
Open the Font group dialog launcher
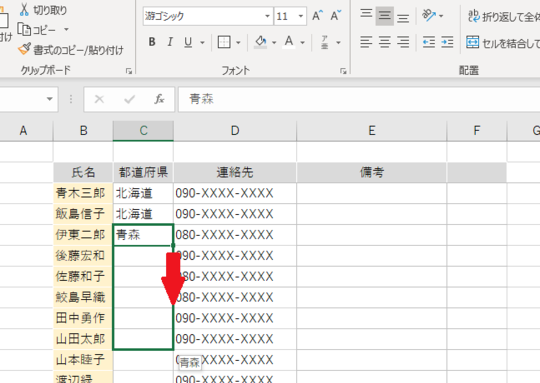(343, 71)
